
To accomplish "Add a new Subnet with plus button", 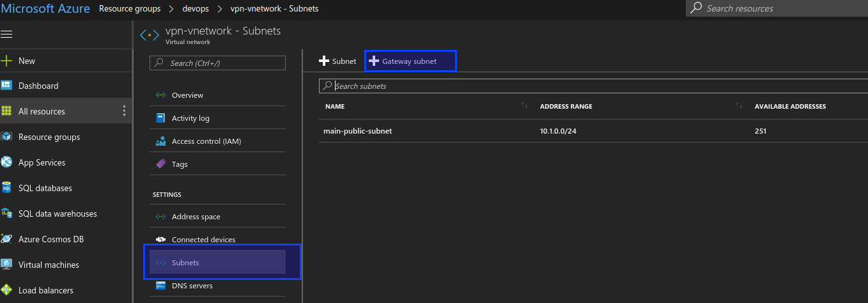I will coord(337,61).
